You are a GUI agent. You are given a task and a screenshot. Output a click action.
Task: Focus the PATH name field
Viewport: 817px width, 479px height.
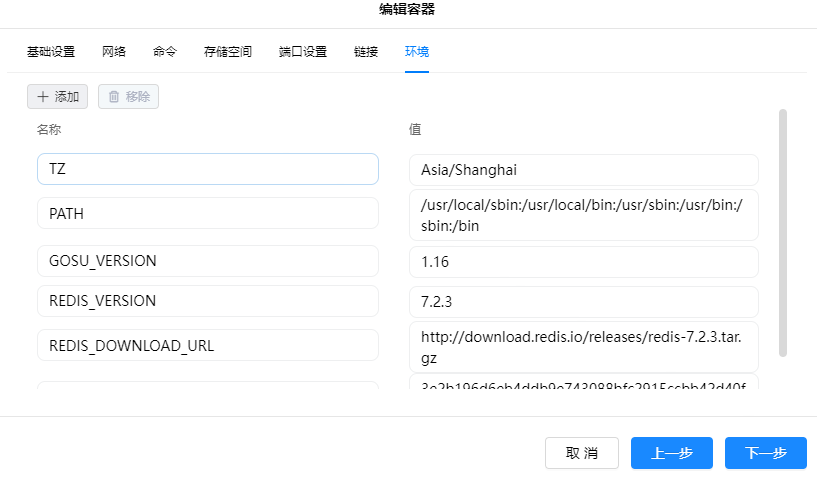208,213
